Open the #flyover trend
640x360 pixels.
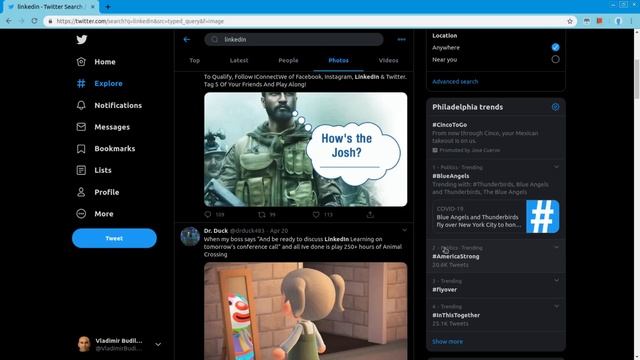444,289
